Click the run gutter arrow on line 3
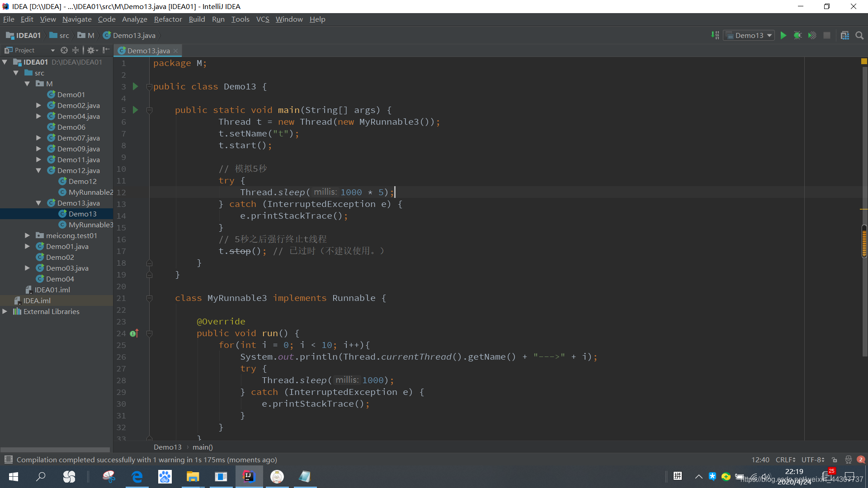Viewport: 868px width, 488px height. [135, 86]
